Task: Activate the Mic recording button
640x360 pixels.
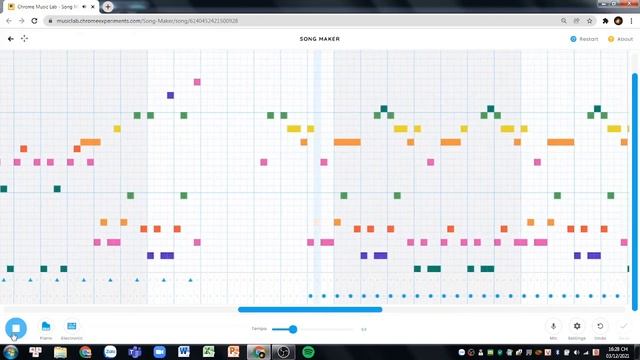Action: [553, 326]
